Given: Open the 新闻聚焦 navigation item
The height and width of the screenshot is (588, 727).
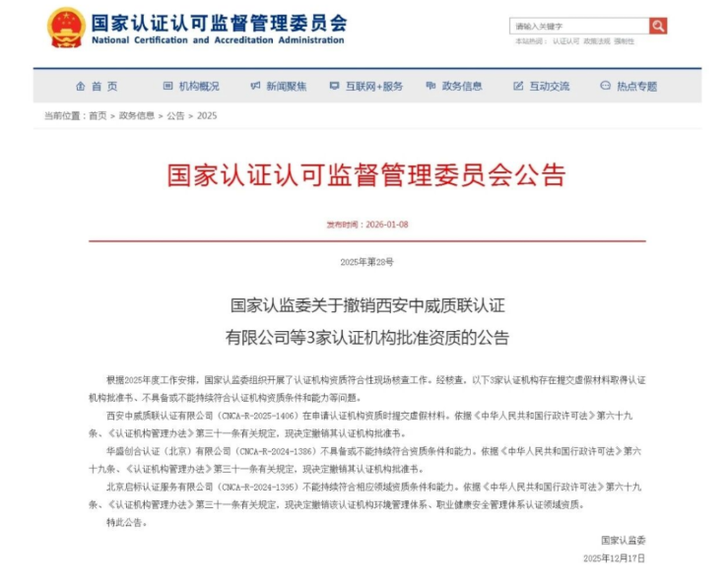Looking at the screenshot, I should [x=286, y=87].
